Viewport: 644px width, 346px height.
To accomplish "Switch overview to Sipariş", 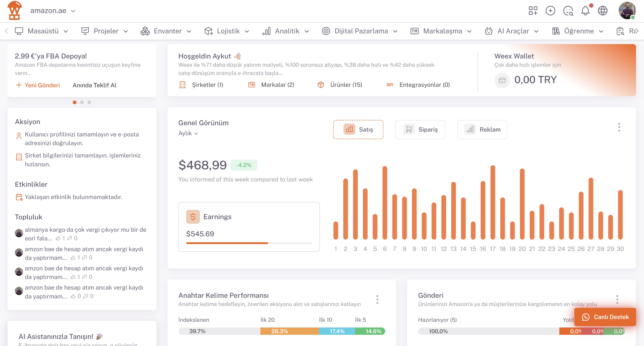I will tap(420, 129).
